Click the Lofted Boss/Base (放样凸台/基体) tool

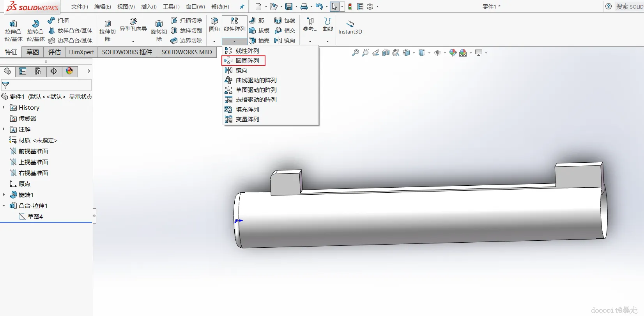[70, 30]
